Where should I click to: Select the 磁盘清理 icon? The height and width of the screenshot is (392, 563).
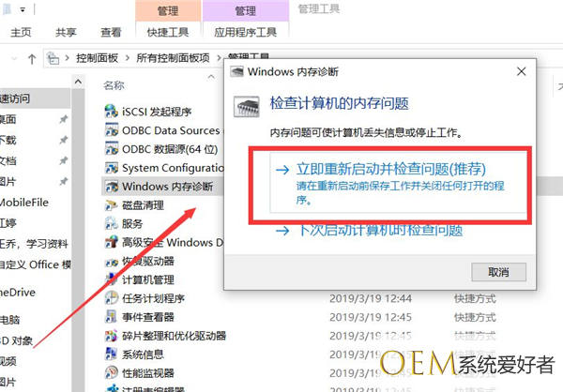[x=111, y=205]
